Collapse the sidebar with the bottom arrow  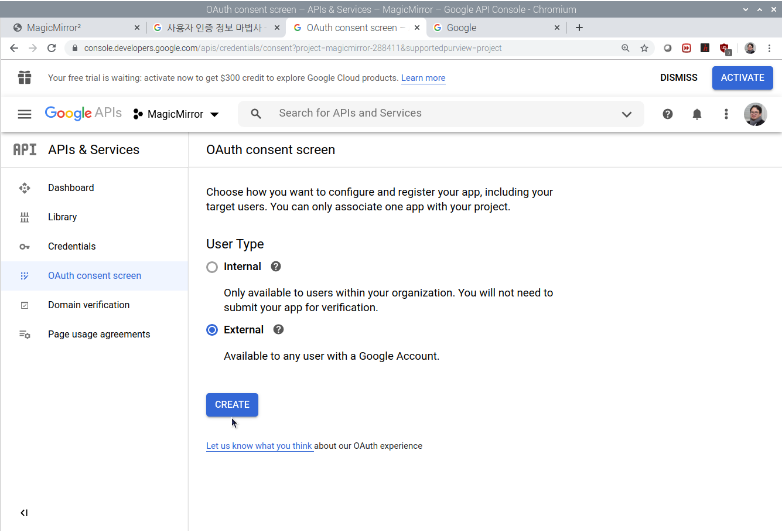(x=24, y=513)
